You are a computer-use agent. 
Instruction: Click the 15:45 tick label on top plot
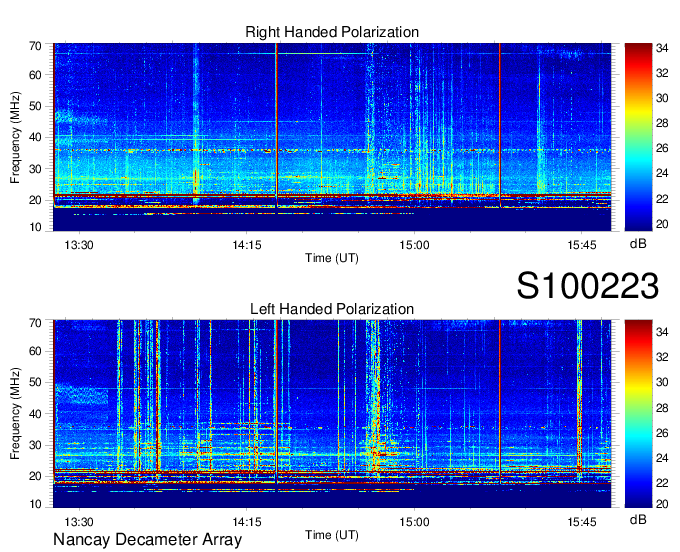pos(582,245)
